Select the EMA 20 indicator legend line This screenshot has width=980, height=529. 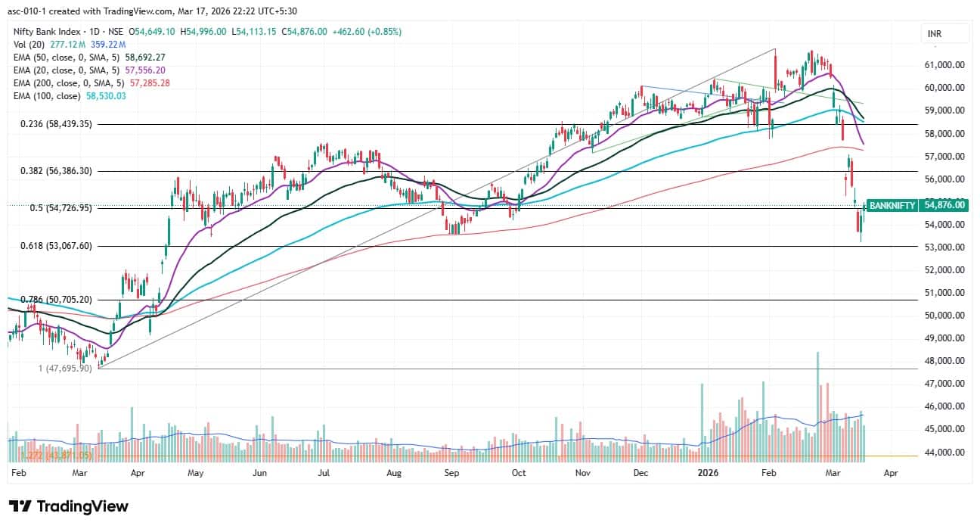tap(88, 69)
